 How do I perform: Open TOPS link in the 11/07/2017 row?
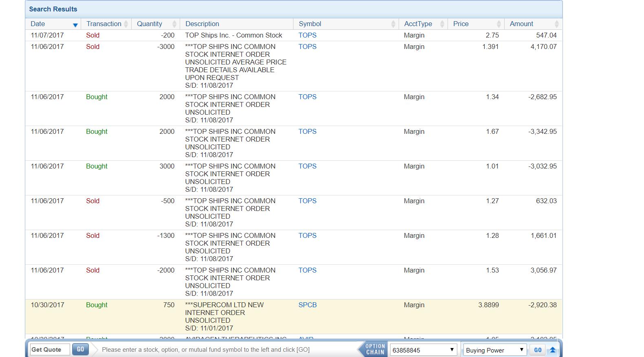[x=307, y=35]
